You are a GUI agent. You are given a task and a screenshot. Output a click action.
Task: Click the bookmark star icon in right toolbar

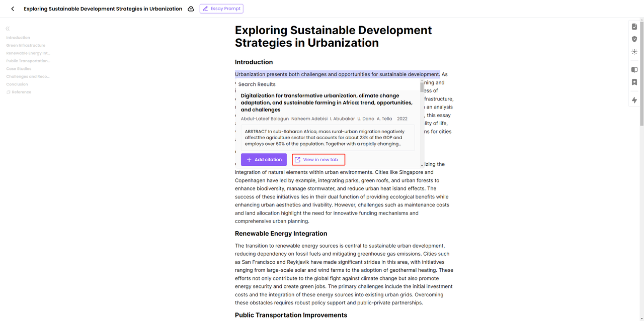[x=634, y=82]
